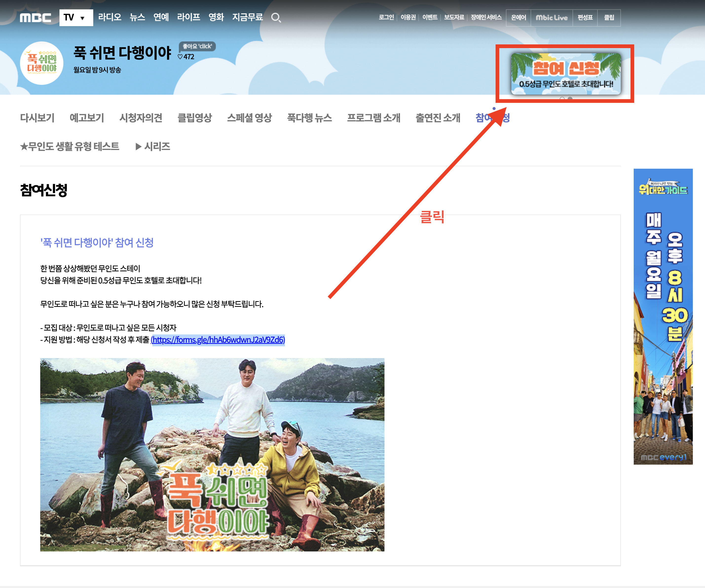Open the ★무인도 생활 유형 테스트 star link

(x=70, y=147)
